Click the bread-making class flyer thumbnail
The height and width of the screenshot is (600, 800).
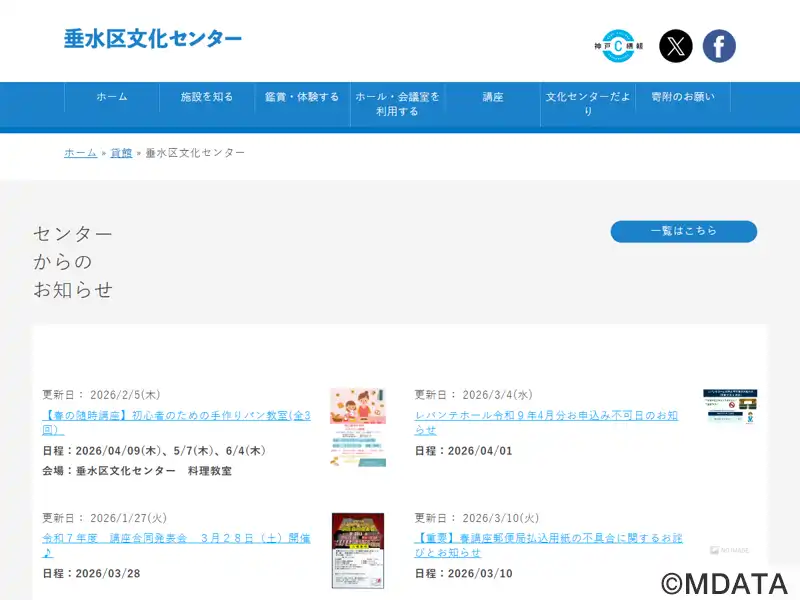click(358, 427)
